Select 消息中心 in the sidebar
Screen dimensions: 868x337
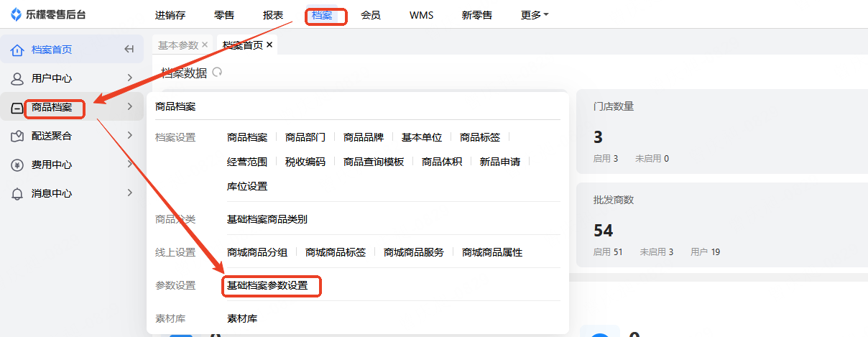click(x=52, y=193)
